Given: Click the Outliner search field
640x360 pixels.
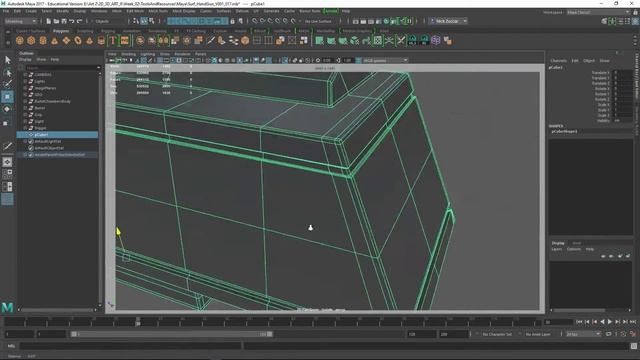Looking at the screenshot, I should click(63, 68).
